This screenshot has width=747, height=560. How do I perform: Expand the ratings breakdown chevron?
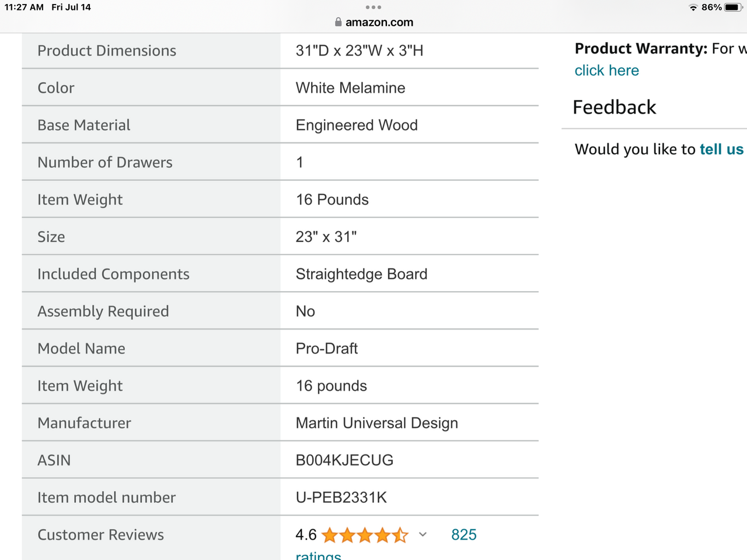[423, 534]
